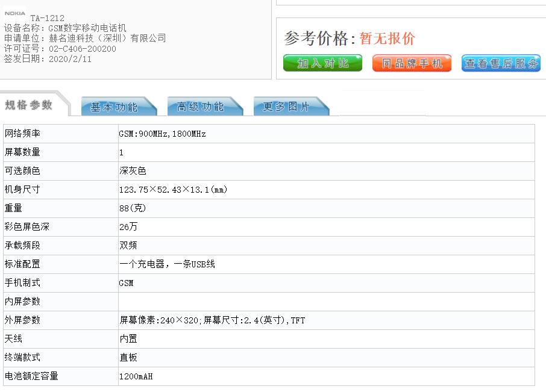Image resolution: width=546 pixels, height=392 pixels.
Task: Click the 网络频率 row label
Action: pos(22,134)
